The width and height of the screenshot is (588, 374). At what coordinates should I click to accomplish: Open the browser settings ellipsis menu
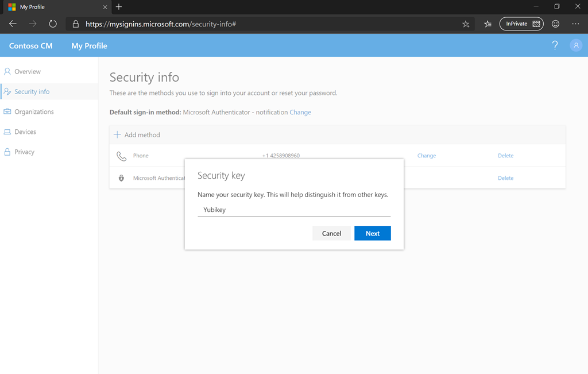click(x=575, y=24)
